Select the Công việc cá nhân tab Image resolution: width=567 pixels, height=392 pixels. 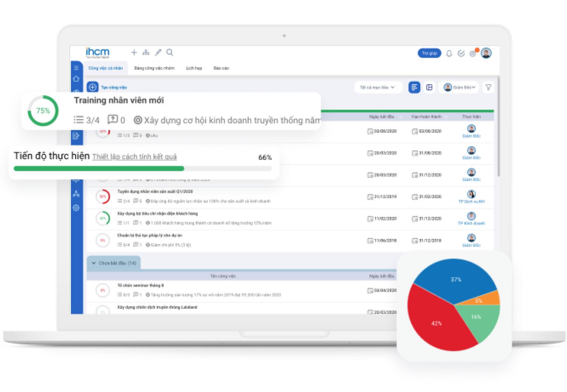pyautogui.click(x=105, y=68)
